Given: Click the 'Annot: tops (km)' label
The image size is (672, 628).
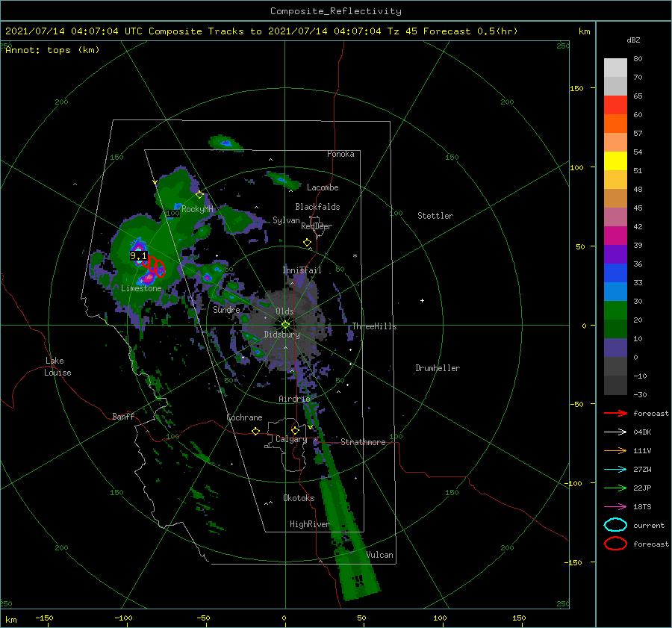Looking at the screenshot, I should click(x=53, y=50).
